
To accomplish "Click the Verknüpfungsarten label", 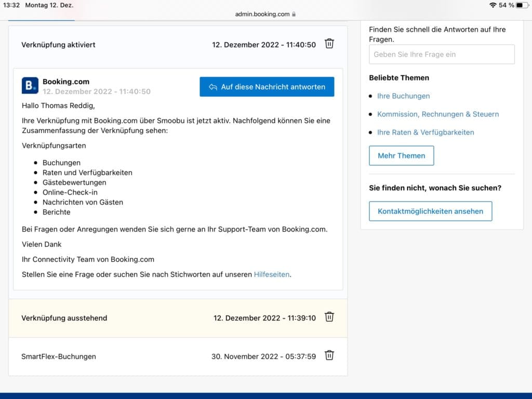I will (x=54, y=146).
